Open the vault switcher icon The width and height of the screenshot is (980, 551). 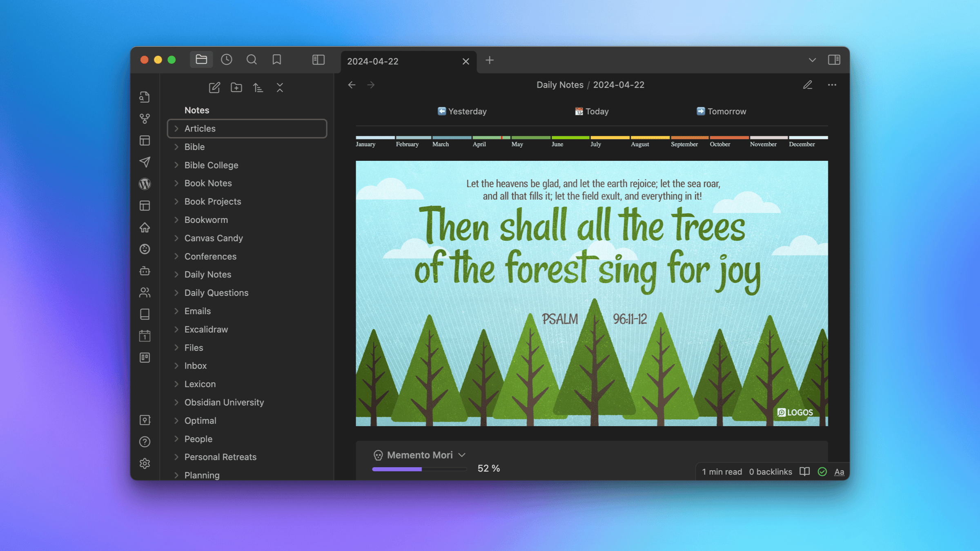click(x=145, y=420)
